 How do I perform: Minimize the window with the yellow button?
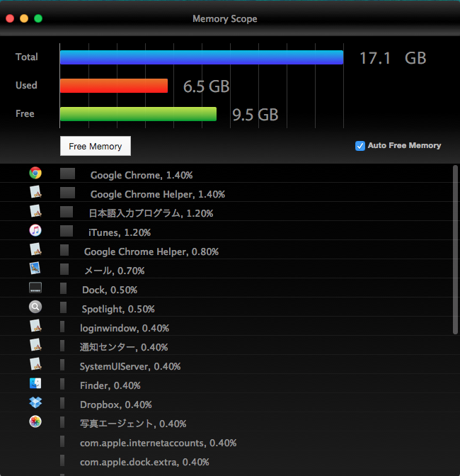(24, 18)
